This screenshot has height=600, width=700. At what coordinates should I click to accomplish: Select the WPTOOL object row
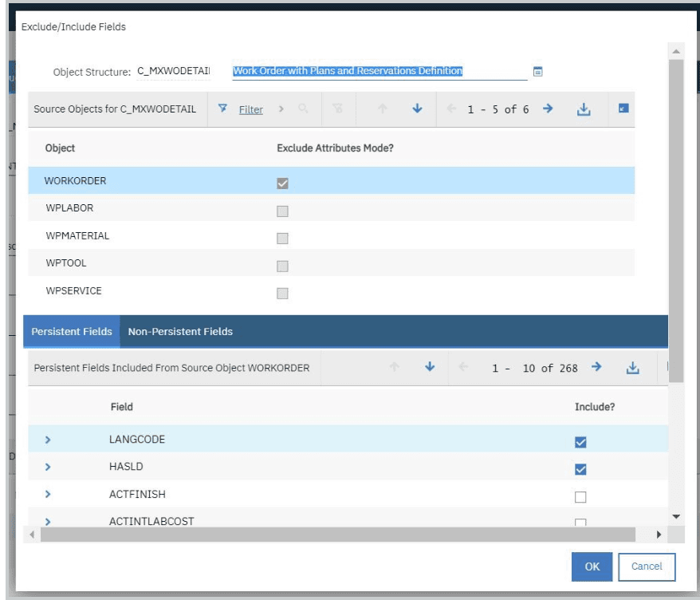331,262
